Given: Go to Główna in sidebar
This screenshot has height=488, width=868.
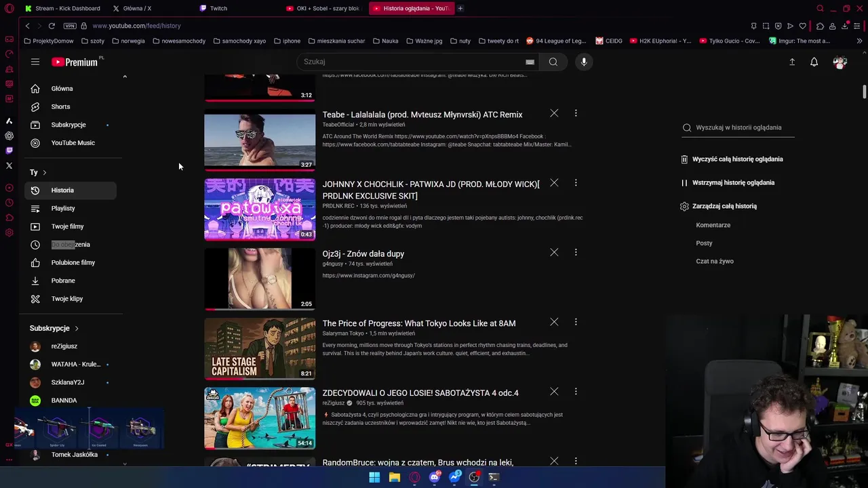Looking at the screenshot, I should pos(71,89).
